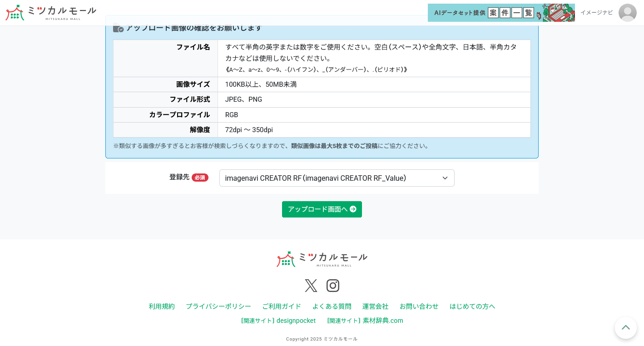Click the scroll-to-top arrow button

626,328
